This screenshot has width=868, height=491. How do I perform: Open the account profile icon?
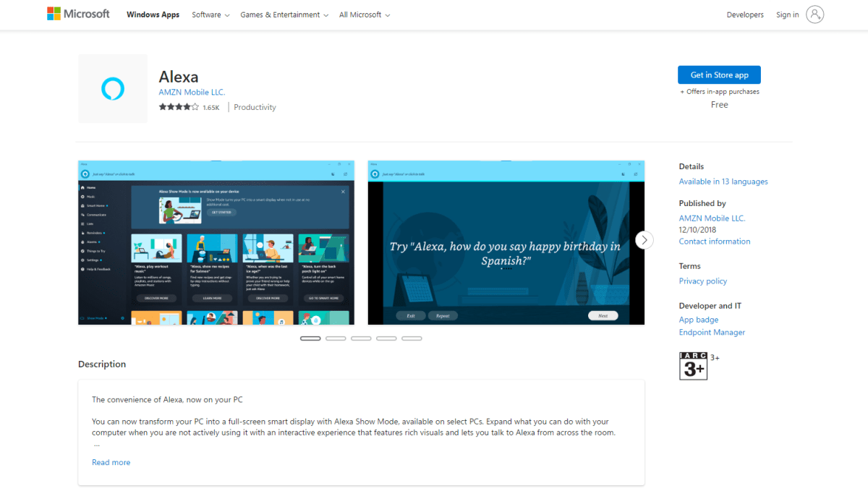click(815, 14)
